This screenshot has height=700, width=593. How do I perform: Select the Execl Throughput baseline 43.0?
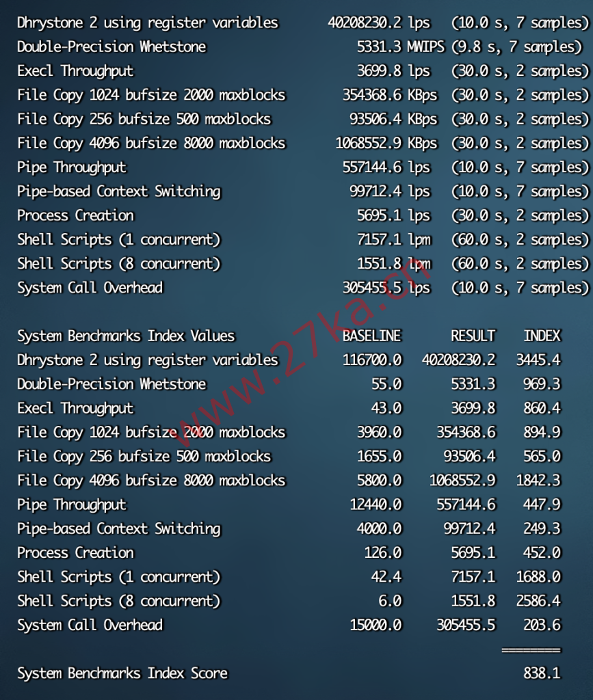click(x=386, y=409)
